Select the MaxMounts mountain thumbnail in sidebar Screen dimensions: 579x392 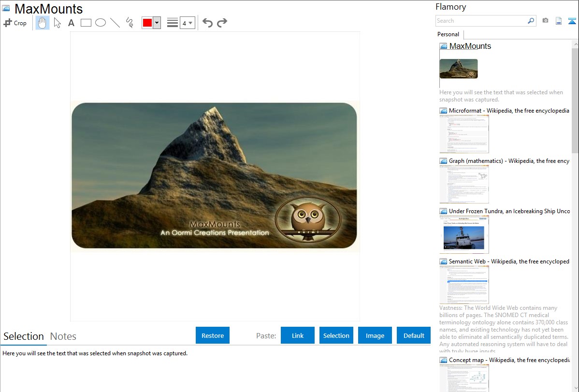click(459, 69)
